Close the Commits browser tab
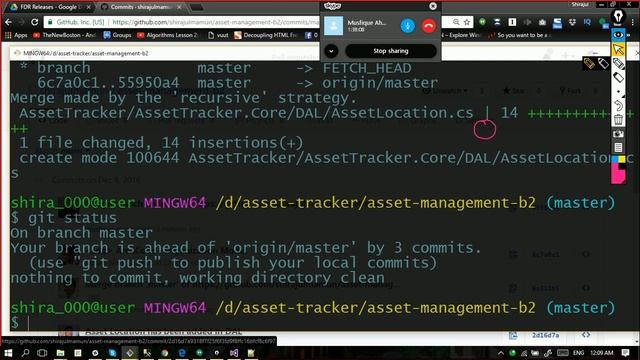Image resolution: width=640 pixels, height=360 pixels. pos(179,7)
